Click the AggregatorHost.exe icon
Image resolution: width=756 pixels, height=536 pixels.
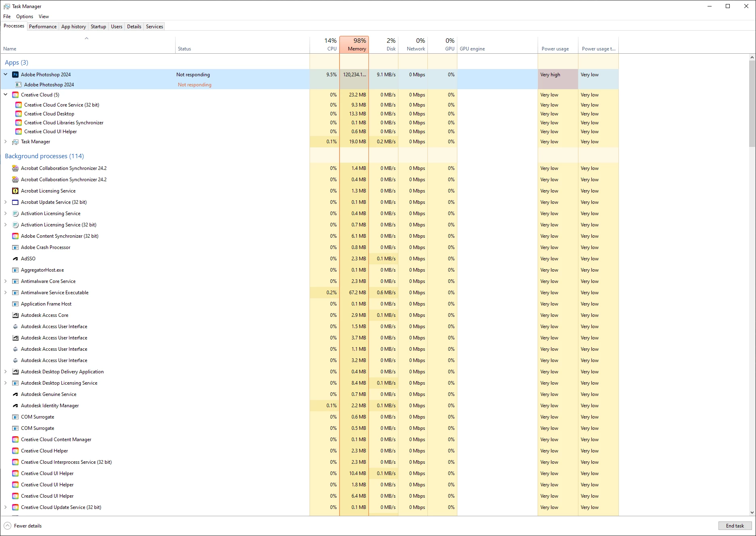pos(15,270)
